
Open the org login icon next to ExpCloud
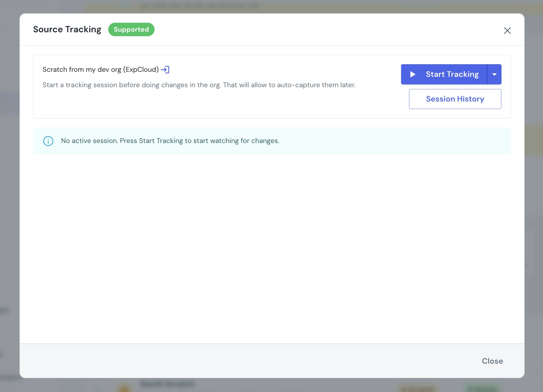pyautogui.click(x=165, y=70)
